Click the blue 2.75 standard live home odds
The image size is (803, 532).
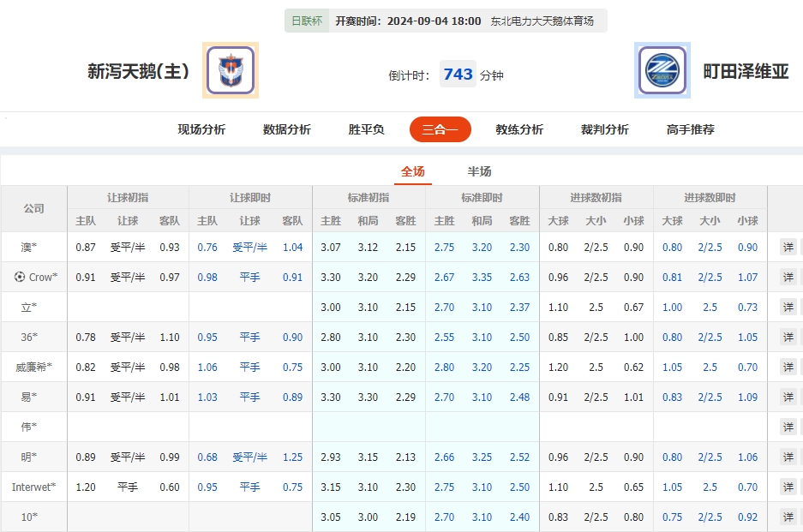point(444,247)
